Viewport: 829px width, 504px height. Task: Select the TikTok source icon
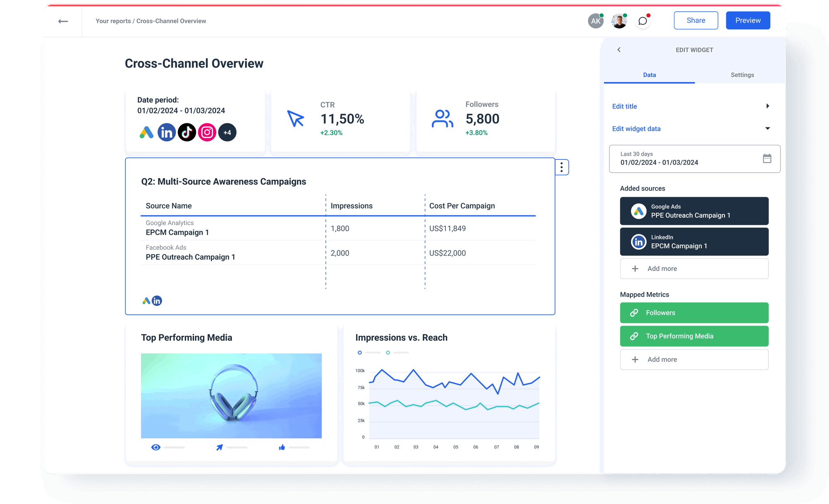click(187, 132)
